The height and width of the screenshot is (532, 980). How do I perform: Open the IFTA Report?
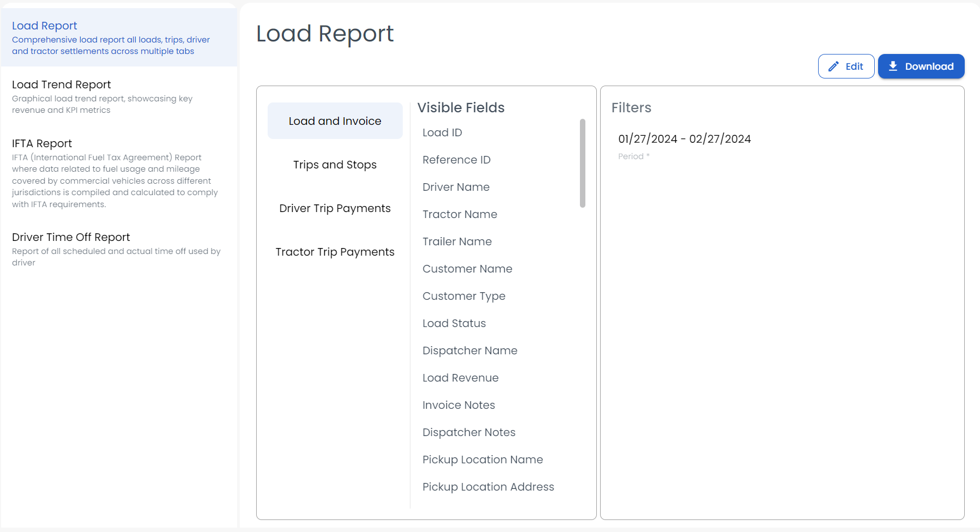[41, 143]
